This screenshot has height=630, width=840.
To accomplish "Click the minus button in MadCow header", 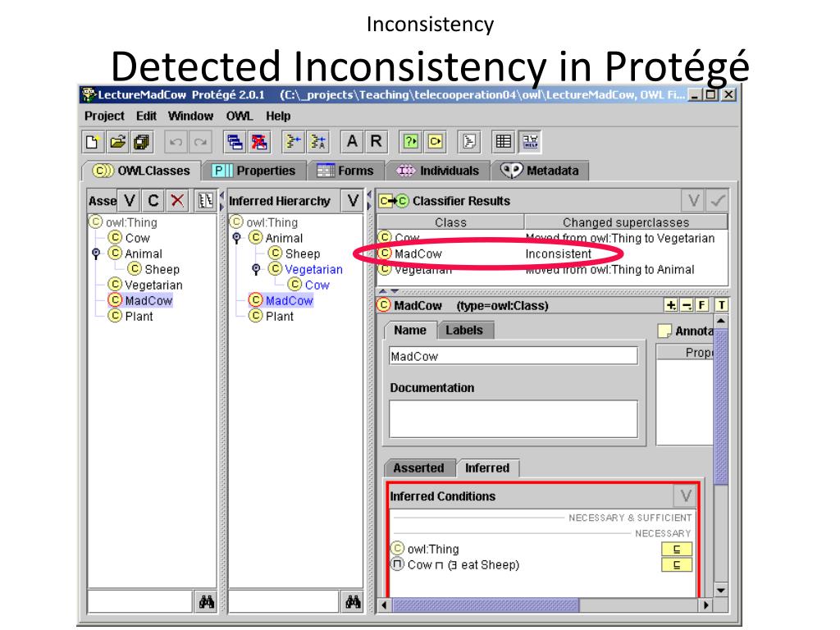I will [x=687, y=305].
